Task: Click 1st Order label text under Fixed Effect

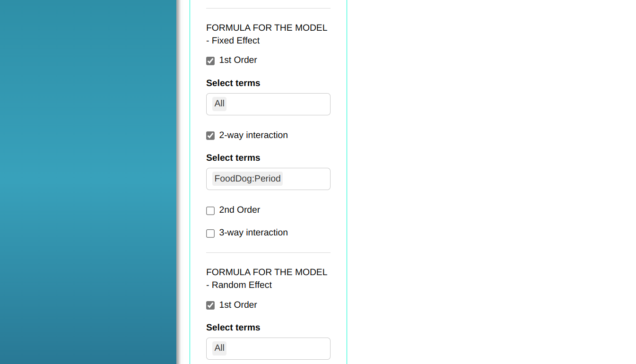Action: click(238, 60)
